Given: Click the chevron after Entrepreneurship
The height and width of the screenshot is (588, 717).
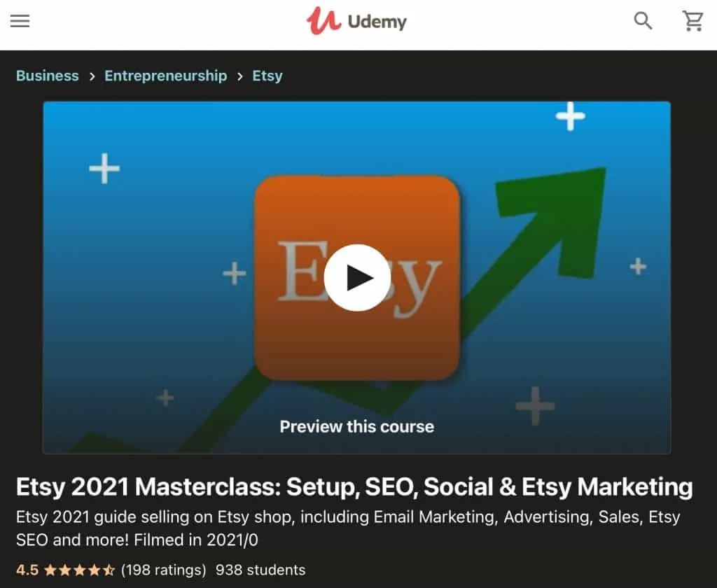Looking at the screenshot, I should coord(240,76).
